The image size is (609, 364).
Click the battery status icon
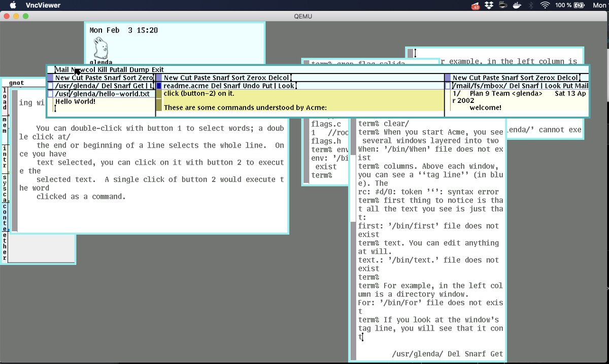tap(580, 5)
